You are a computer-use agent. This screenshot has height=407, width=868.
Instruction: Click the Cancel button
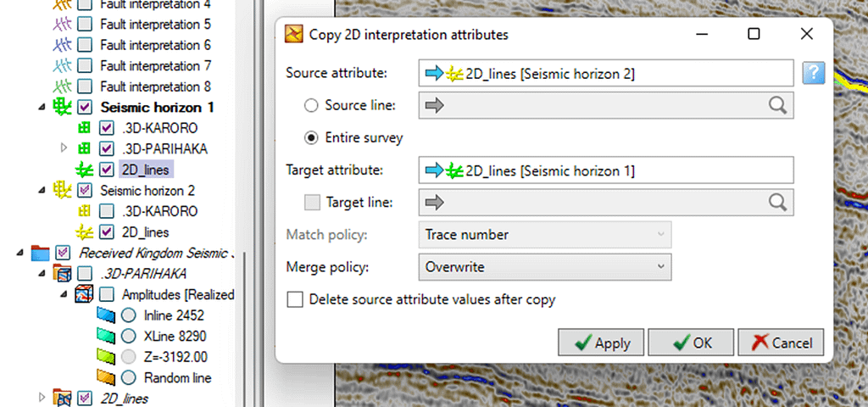pyautogui.click(x=781, y=343)
